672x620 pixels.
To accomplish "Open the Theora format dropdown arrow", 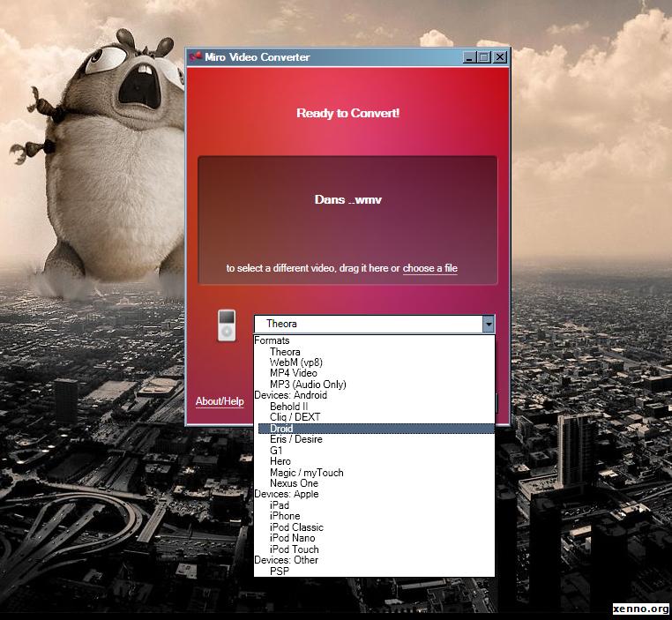I will tap(489, 324).
